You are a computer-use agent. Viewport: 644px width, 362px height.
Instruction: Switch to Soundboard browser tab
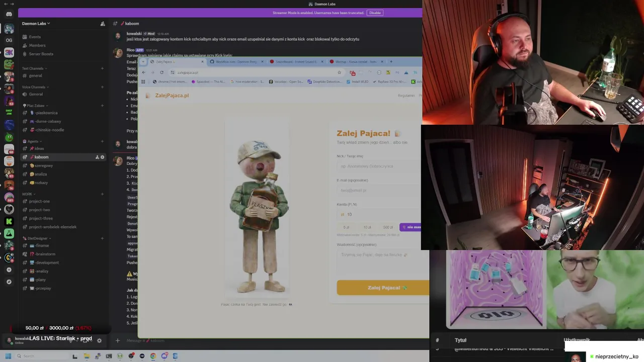tap(296, 62)
